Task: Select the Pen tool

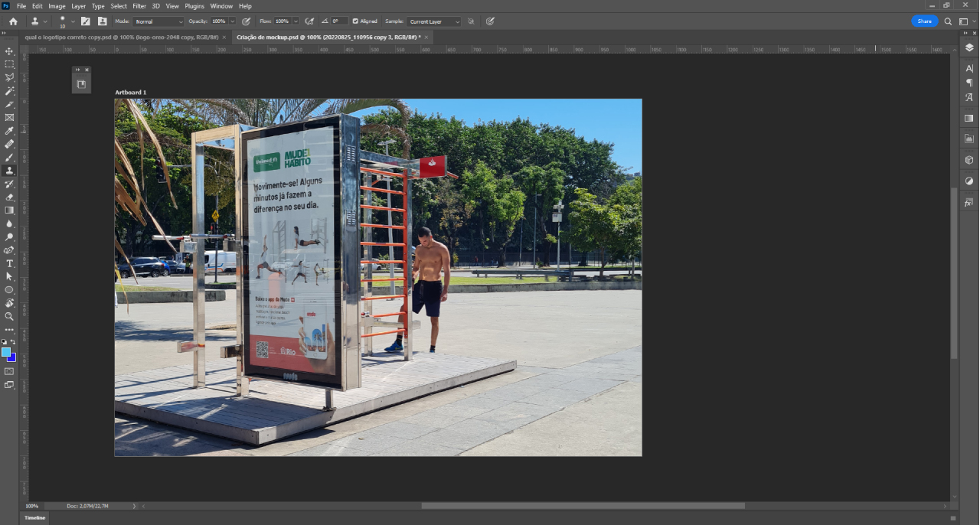Action: (x=9, y=249)
